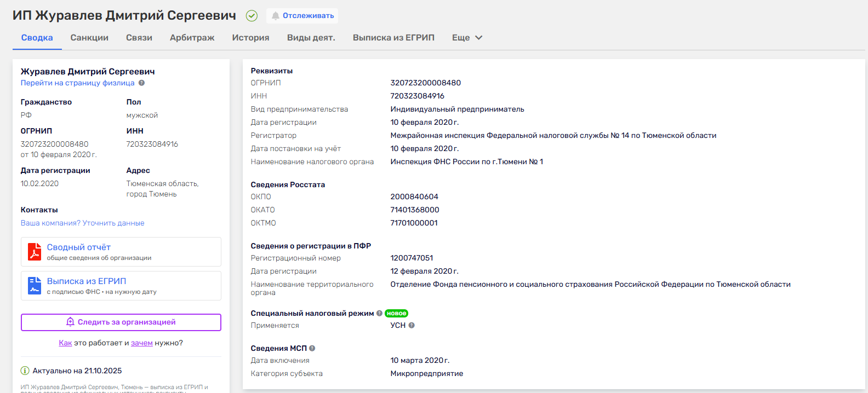The width and height of the screenshot is (868, 393).
Task: Click the новое badge label
Action: 396,314
